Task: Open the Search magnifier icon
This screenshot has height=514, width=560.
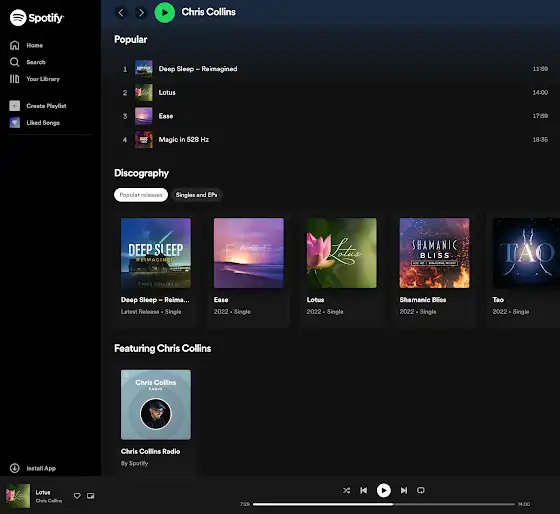Action: point(15,62)
